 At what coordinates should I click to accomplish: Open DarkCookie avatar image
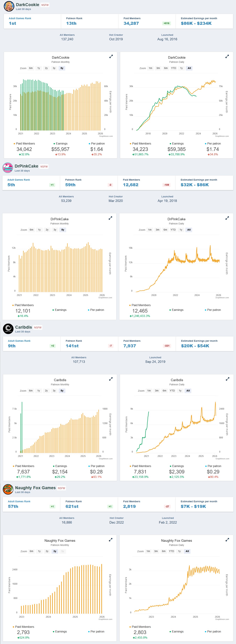pyautogui.click(x=9, y=6)
